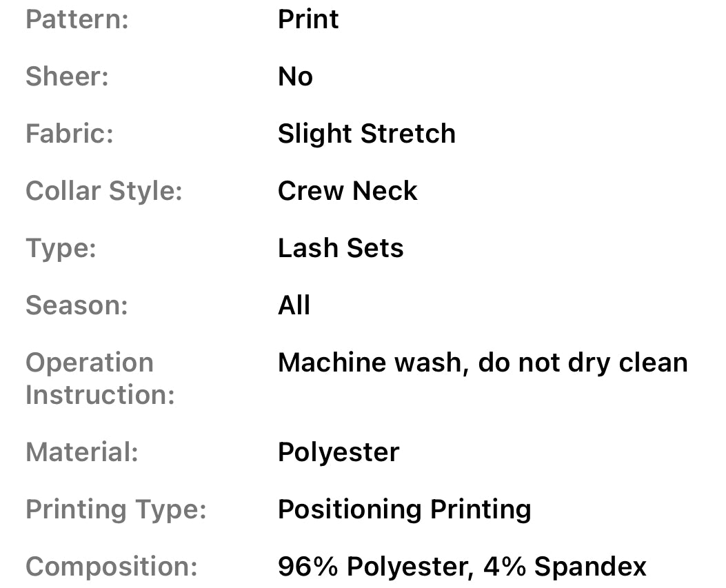Tap the "96% Polyester, 4% Spandex" text
Viewport: 726px width, 588px height.
click(x=462, y=567)
